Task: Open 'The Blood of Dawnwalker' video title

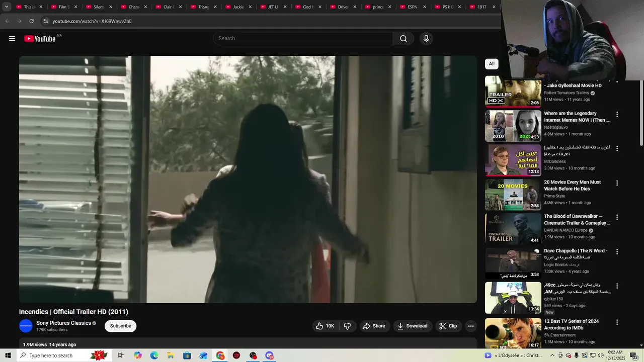Action: click(x=577, y=220)
